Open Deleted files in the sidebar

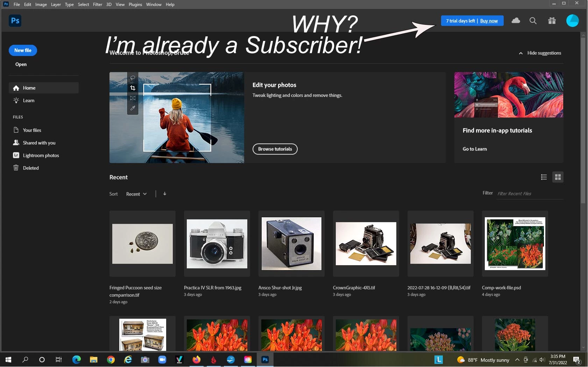(44, 168)
